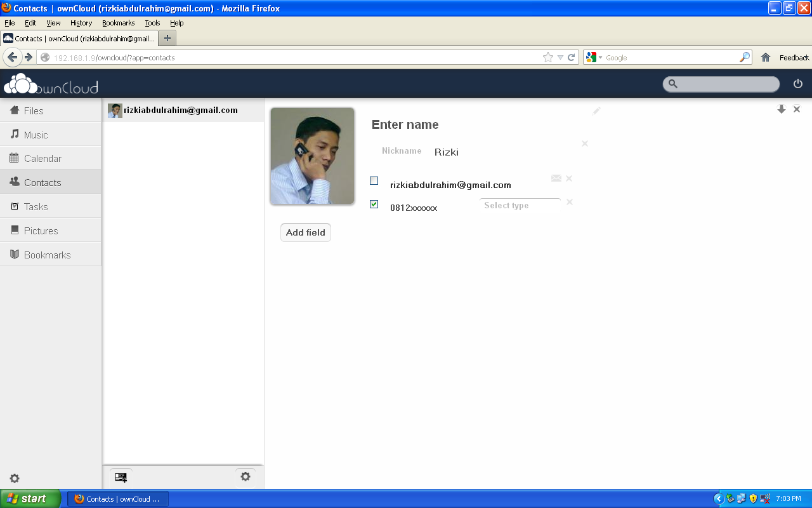This screenshot has width=812, height=508.
Task: Click the Firefox taskbar button
Action: pyautogui.click(x=118, y=499)
